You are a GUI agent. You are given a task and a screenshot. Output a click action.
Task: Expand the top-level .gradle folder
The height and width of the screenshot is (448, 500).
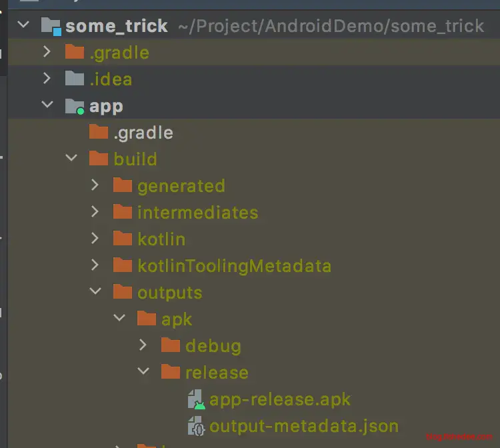point(47,52)
